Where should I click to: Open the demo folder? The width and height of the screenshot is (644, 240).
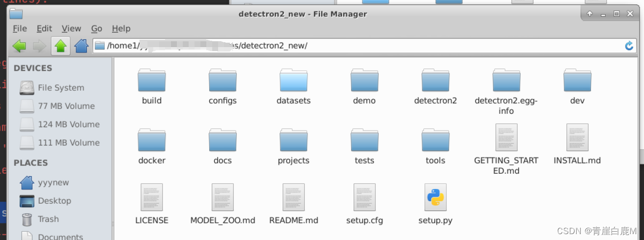364,80
